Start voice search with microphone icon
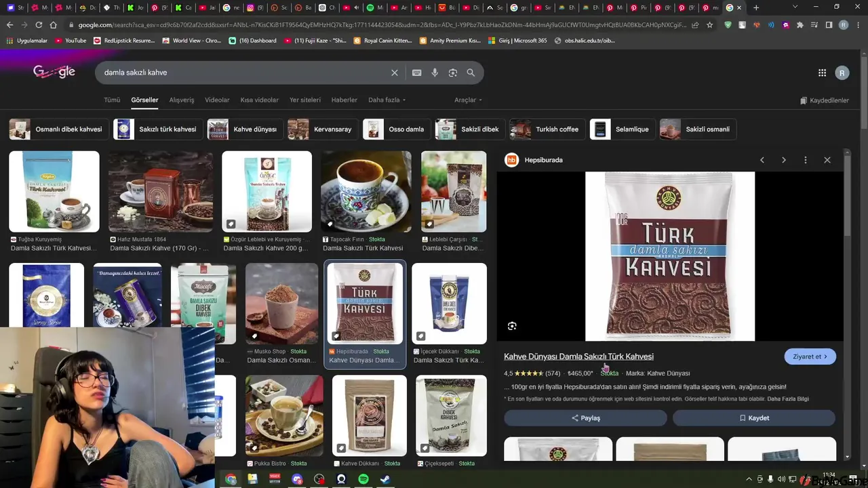This screenshot has height=488, width=868. tap(435, 73)
